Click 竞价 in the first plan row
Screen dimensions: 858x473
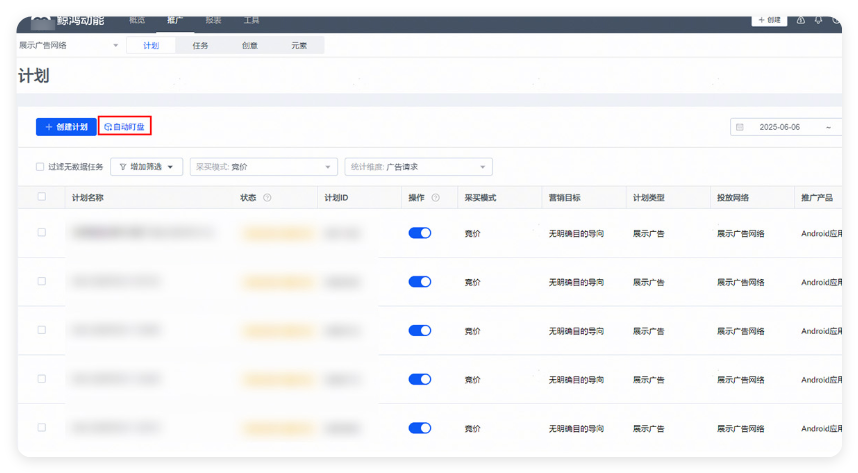point(473,234)
